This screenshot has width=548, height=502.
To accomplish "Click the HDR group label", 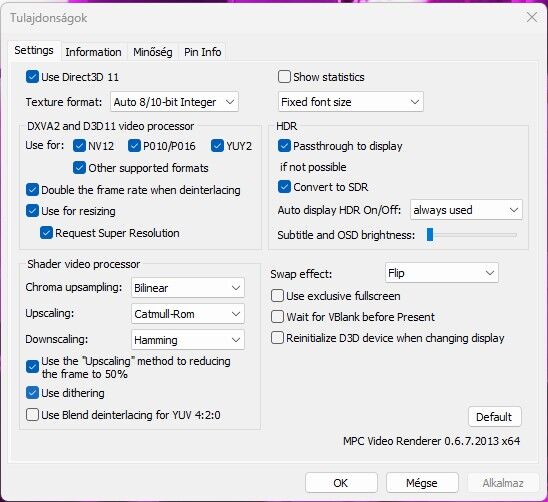I will 287,126.
